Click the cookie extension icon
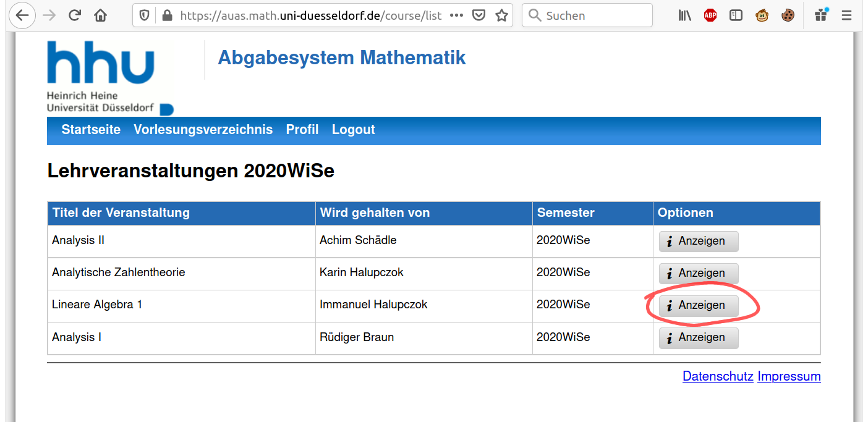868x422 pixels. (788, 15)
